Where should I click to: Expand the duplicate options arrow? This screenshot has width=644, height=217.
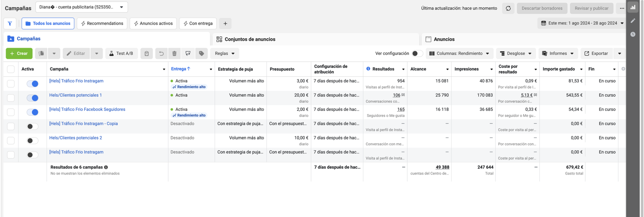pos(54,53)
